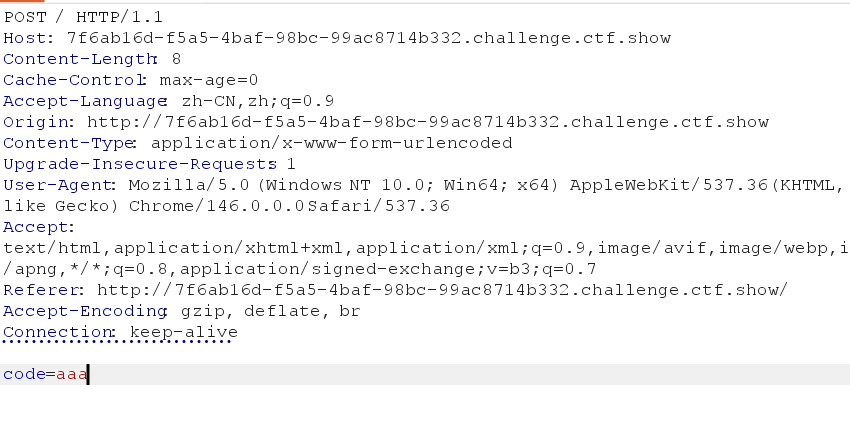Place cursor in Cache-Control max-age=0
Image resolution: width=850 pixels, height=441 pixels.
tap(209, 80)
